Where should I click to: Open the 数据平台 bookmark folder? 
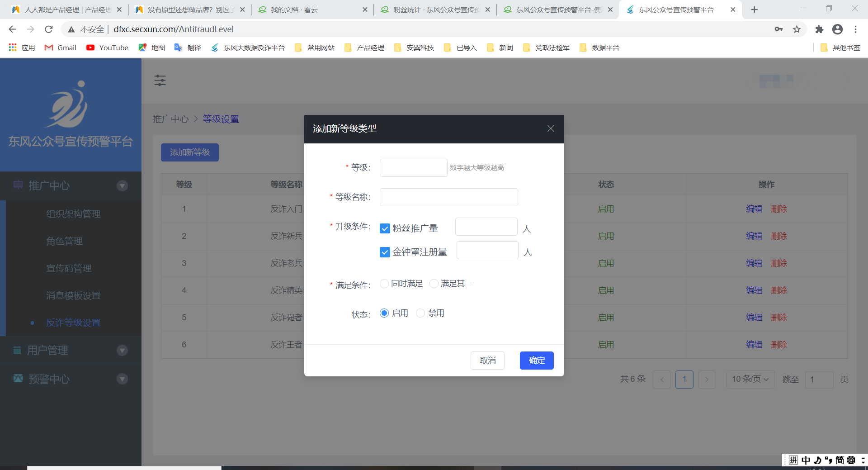tap(599, 47)
